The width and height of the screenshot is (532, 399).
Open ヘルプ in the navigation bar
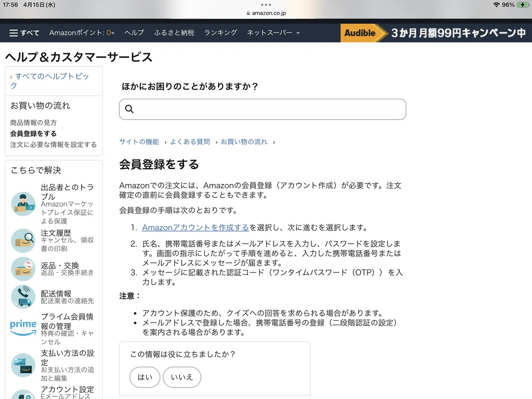134,33
